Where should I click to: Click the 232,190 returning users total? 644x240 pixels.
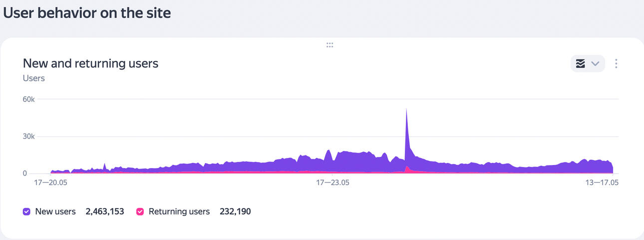click(235, 211)
